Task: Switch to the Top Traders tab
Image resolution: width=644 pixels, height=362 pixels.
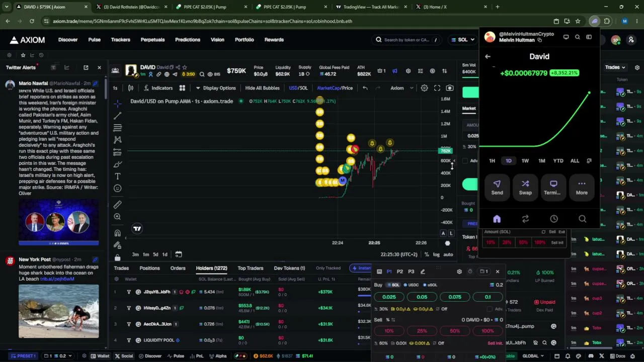Action: point(250,268)
